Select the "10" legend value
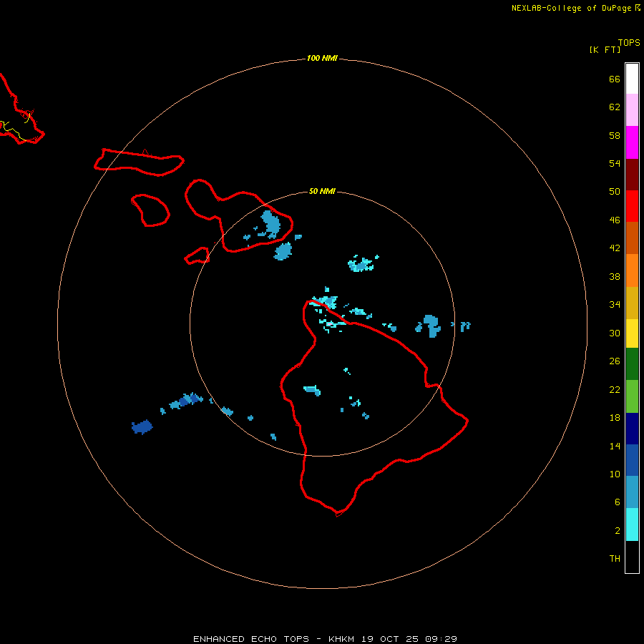This screenshot has width=644, height=644. tap(615, 474)
